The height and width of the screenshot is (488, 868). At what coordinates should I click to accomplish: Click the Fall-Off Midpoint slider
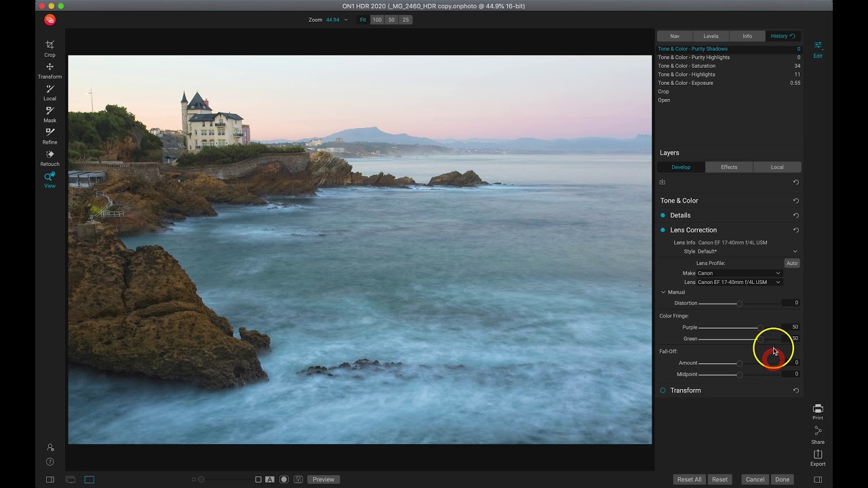tap(739, 375)
